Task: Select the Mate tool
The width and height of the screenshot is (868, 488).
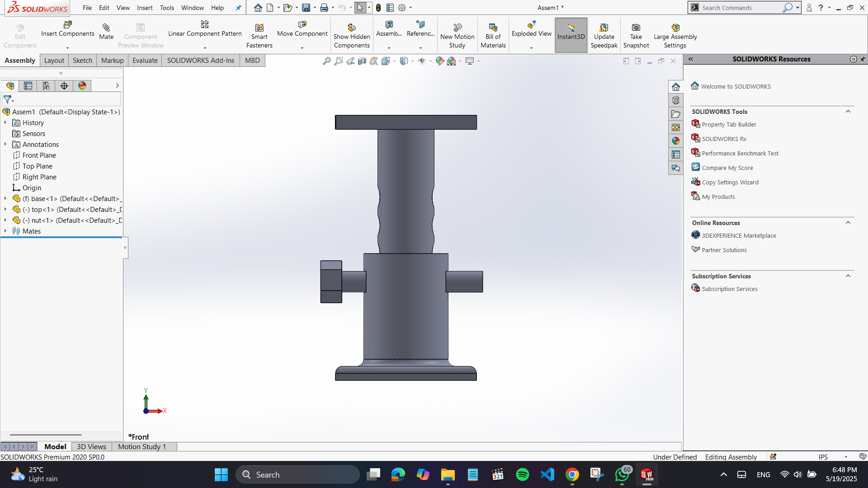Action: 106,32
